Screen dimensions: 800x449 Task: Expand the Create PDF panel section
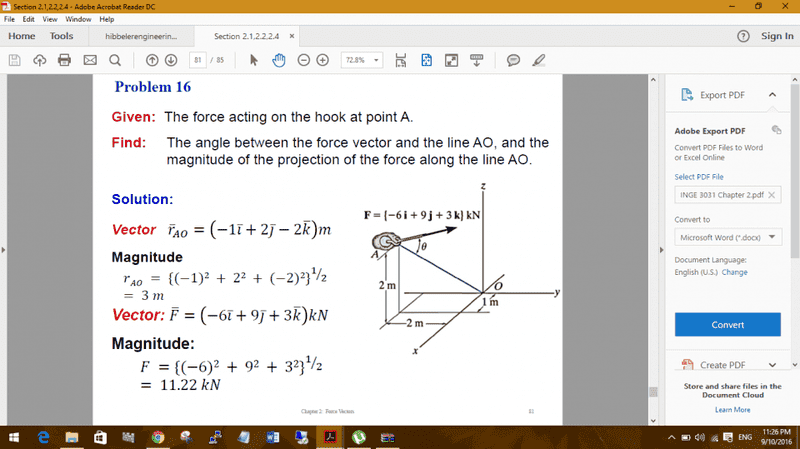point(771,365)
